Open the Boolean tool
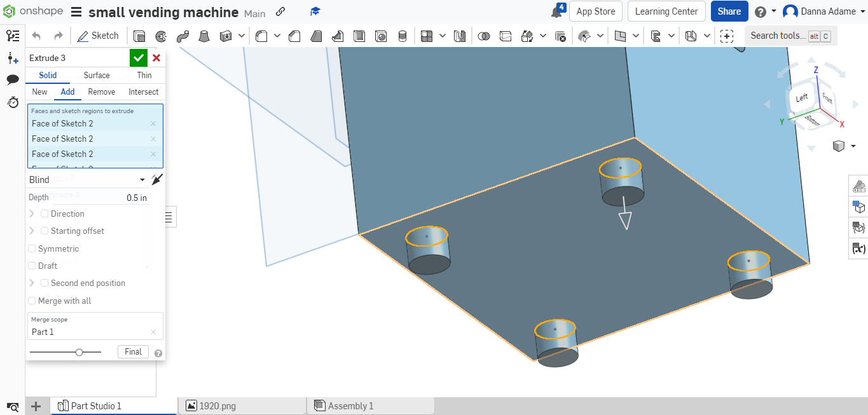 click(x=483, y=36)
